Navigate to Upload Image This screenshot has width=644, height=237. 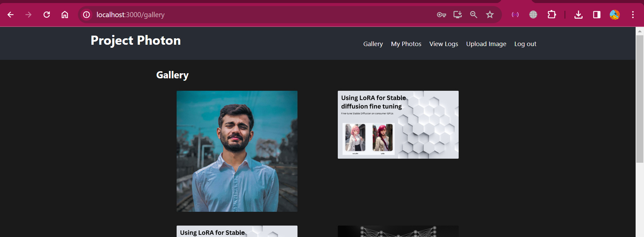[x=486, y=44]
